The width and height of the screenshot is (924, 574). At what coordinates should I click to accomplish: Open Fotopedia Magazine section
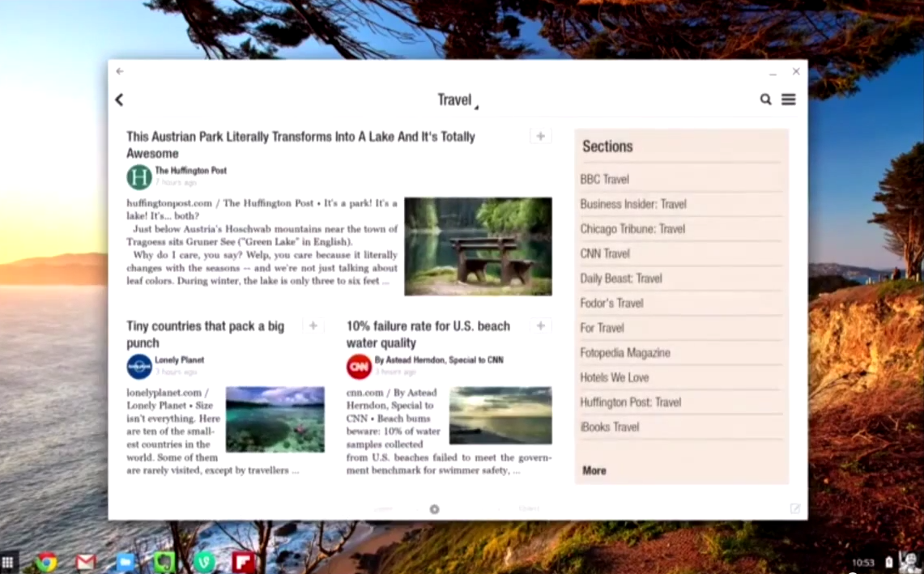(x=681, y=352)
